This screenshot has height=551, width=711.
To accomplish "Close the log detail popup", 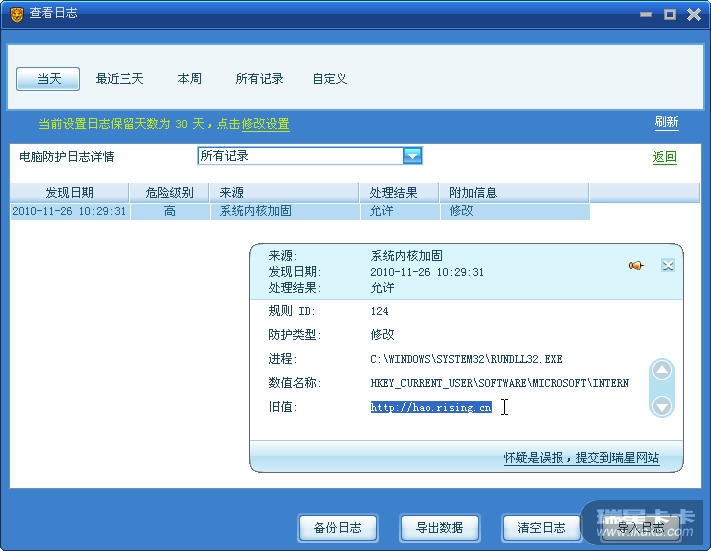I will click(667, 265).
